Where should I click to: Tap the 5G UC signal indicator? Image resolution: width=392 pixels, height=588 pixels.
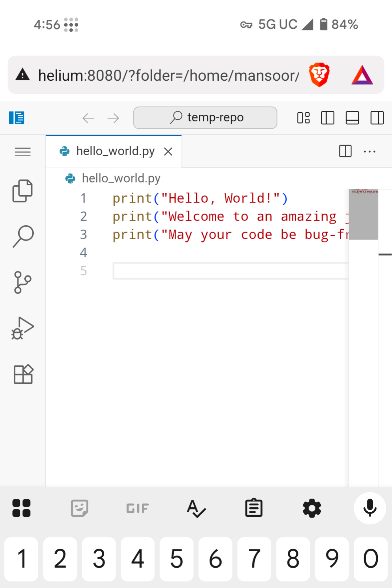click(x=286, y=24)
